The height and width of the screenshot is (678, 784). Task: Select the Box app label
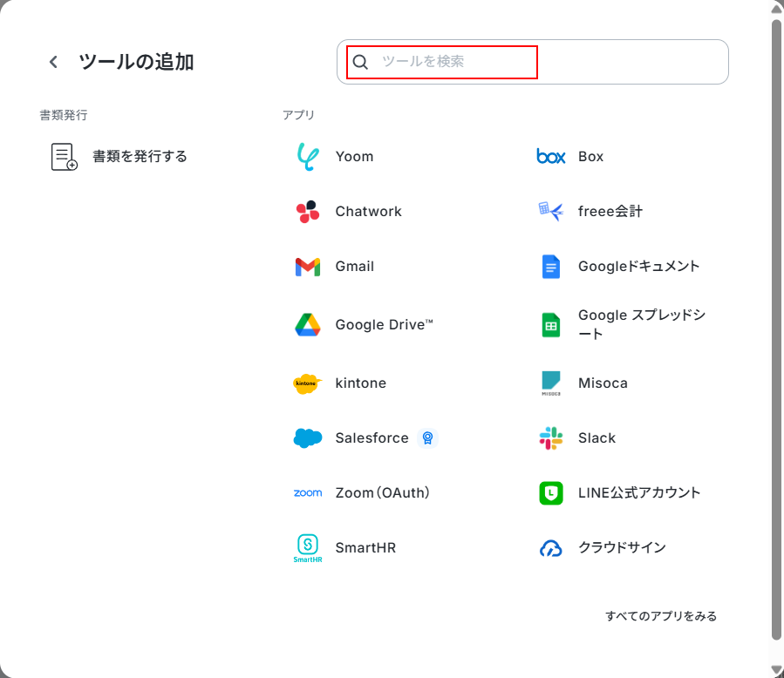tap(590, 156)
